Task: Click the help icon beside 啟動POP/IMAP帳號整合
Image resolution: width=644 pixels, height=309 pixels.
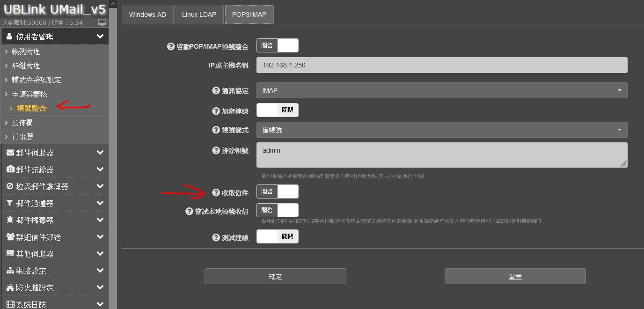Action: pos(171,47)
